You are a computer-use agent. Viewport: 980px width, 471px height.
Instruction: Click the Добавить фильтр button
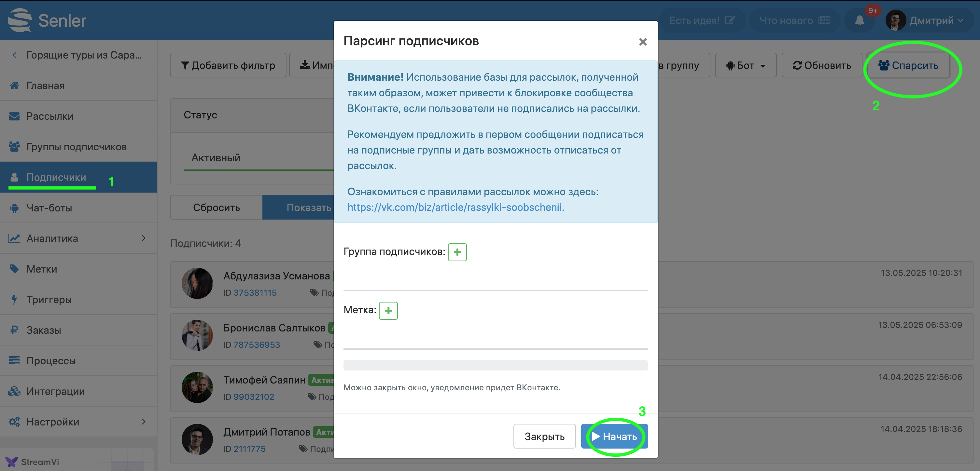click(x=228, y=65)
